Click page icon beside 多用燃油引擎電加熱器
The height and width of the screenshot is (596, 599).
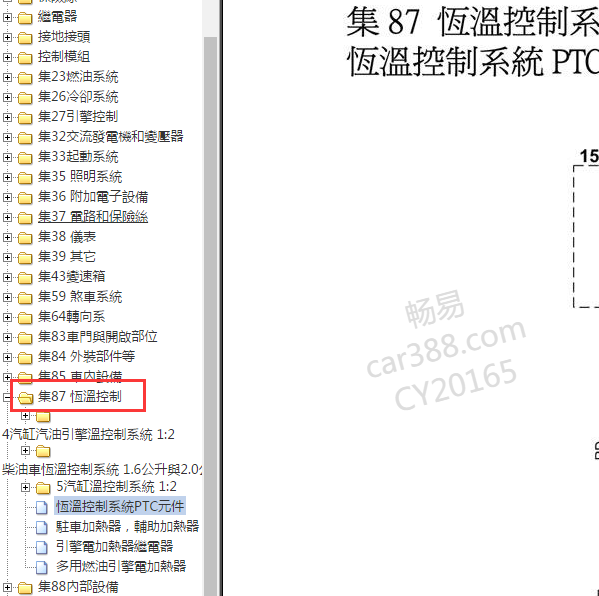42,567
